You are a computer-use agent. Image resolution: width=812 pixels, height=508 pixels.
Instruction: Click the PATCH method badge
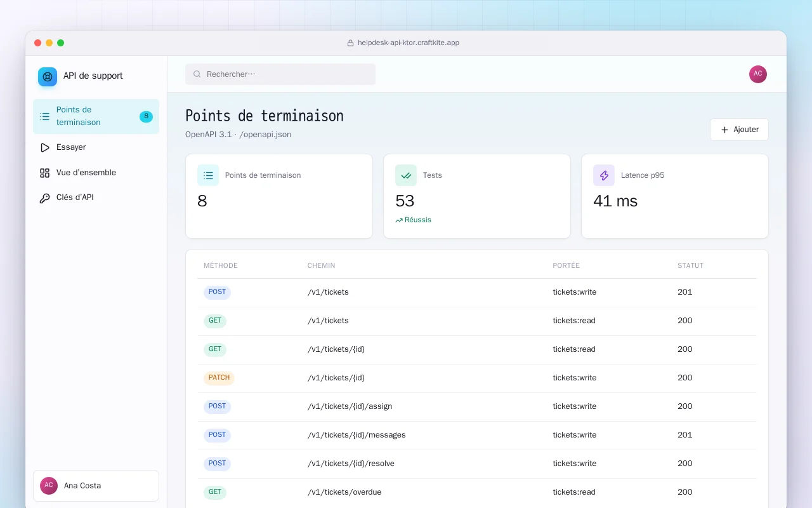click(x=219, y=378)
